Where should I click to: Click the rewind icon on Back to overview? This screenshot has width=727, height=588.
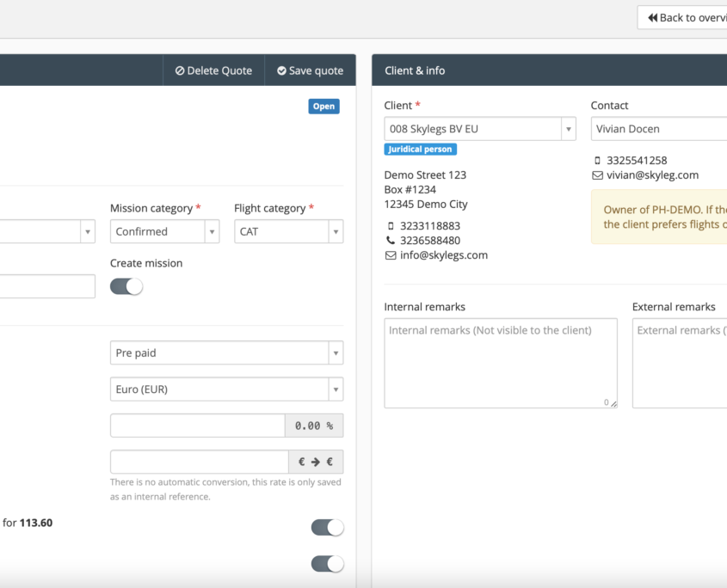coord(655,16)
